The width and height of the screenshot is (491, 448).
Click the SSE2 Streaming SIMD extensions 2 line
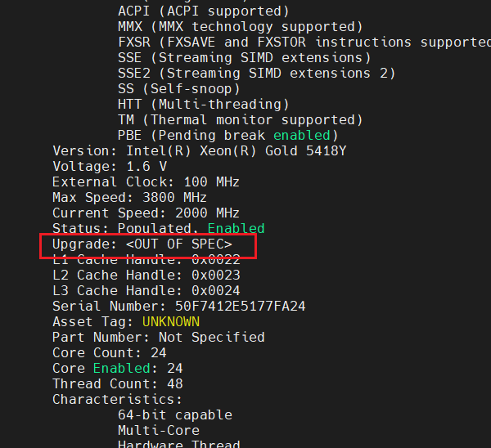tap(256, 74)
